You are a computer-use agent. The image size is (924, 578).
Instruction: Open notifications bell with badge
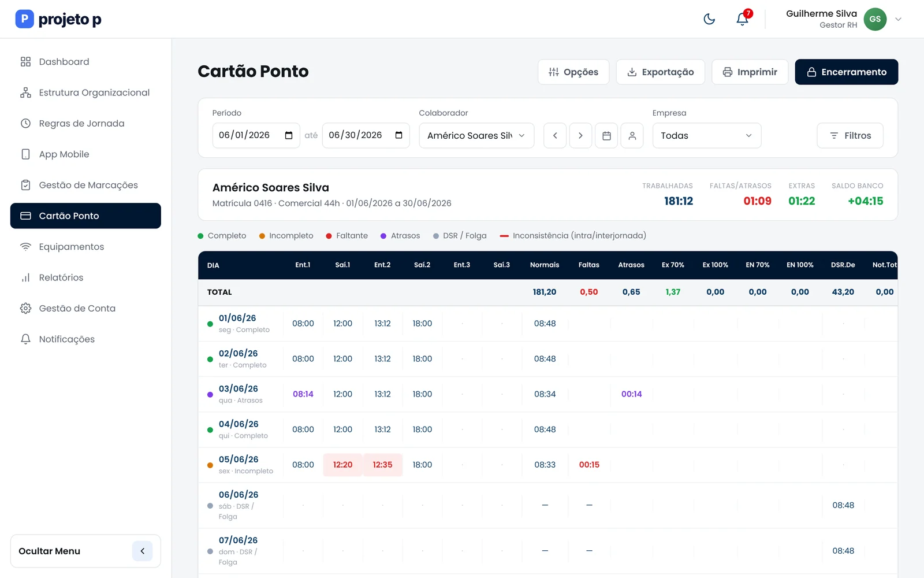743,19
